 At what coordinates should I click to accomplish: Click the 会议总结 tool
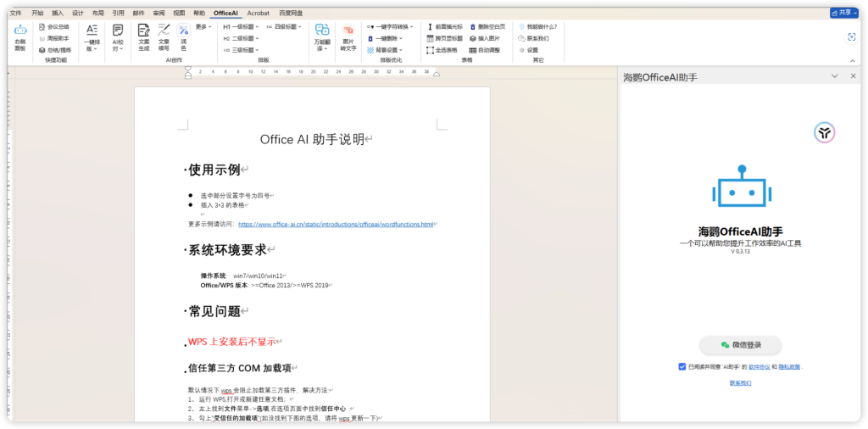coord(54,26)
